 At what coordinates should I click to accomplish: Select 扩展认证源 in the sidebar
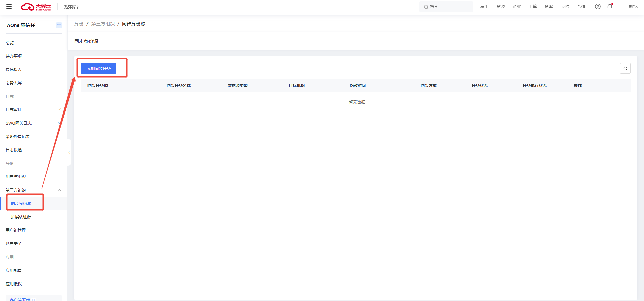pyautogui.click(x=21, y=217)
